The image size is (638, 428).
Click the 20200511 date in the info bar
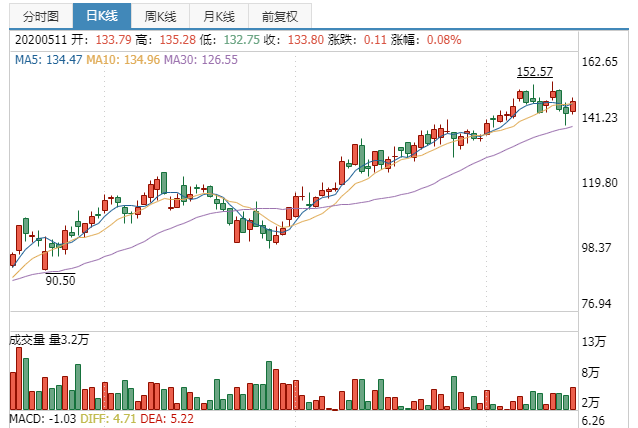click(x=41, y=40)
